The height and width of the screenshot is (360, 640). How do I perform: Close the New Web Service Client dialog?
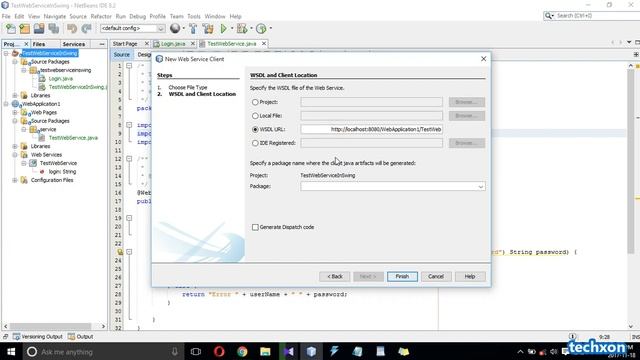click(x=483, y=59)
